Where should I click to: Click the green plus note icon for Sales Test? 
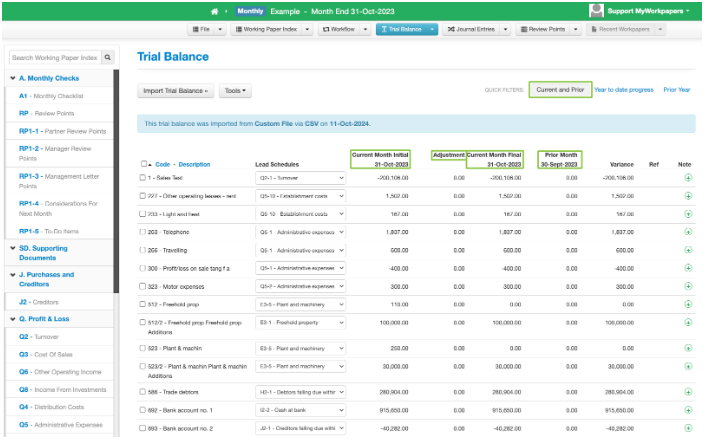(x=688, y=177)
